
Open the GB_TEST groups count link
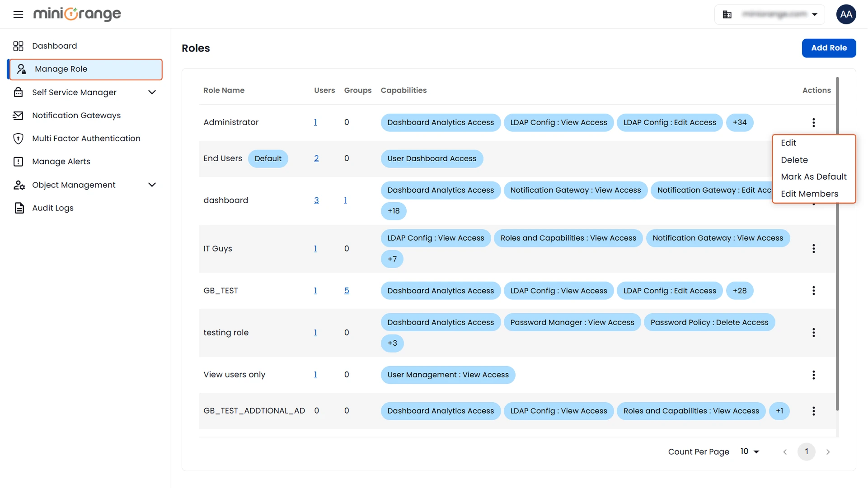point(347,291)
